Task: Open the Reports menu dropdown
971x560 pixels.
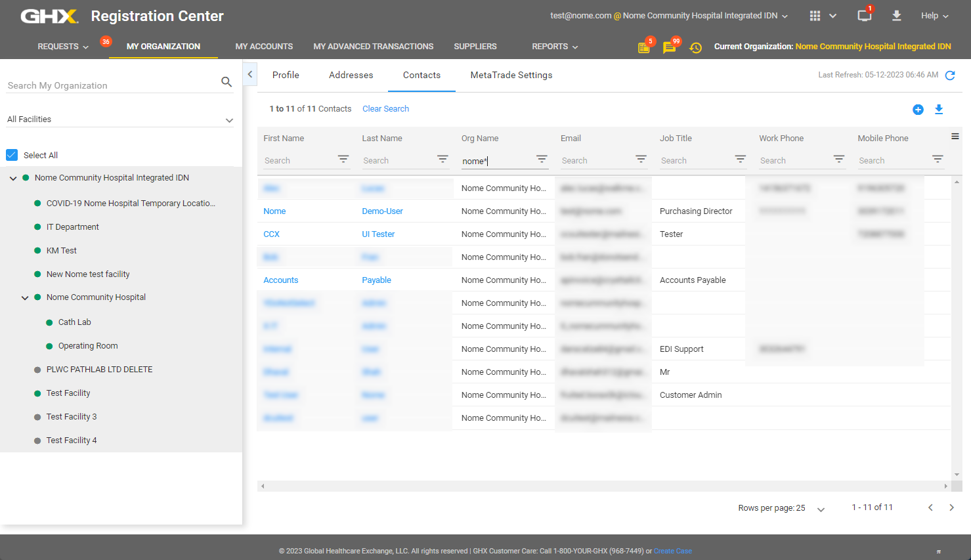Action: (555, 47)
